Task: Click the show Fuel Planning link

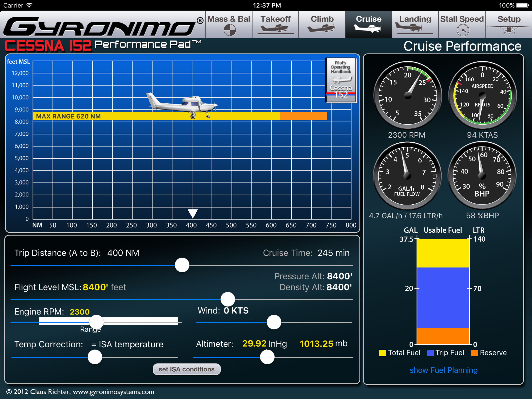Action: click(x=443, y=370)
